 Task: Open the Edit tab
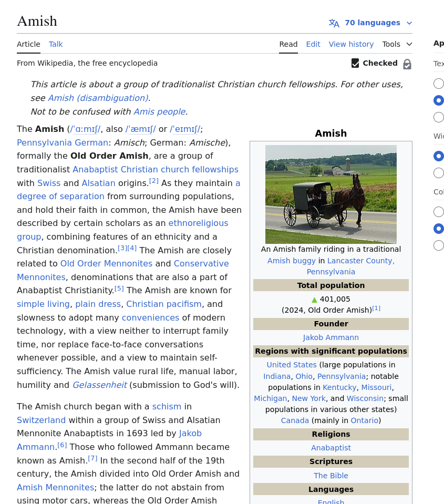313,44
